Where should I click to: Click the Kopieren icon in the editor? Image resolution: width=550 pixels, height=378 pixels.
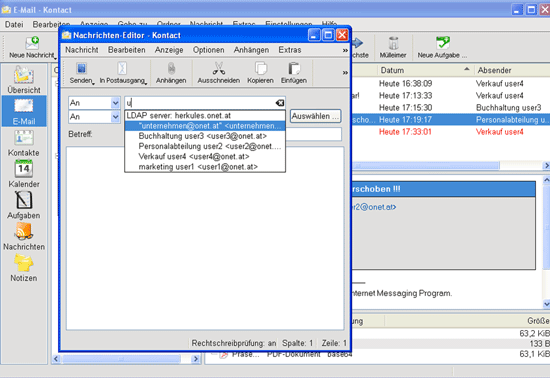(x=261, y=68)
